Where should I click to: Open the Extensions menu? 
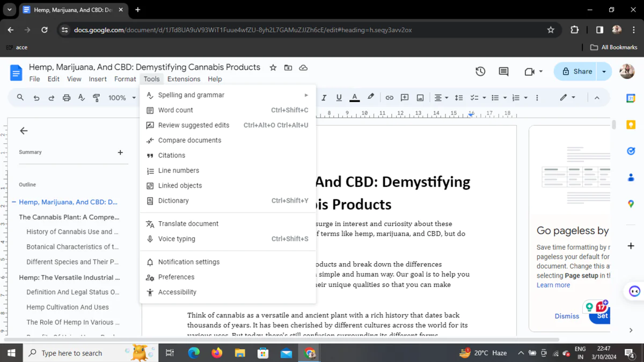pos(184,79)
